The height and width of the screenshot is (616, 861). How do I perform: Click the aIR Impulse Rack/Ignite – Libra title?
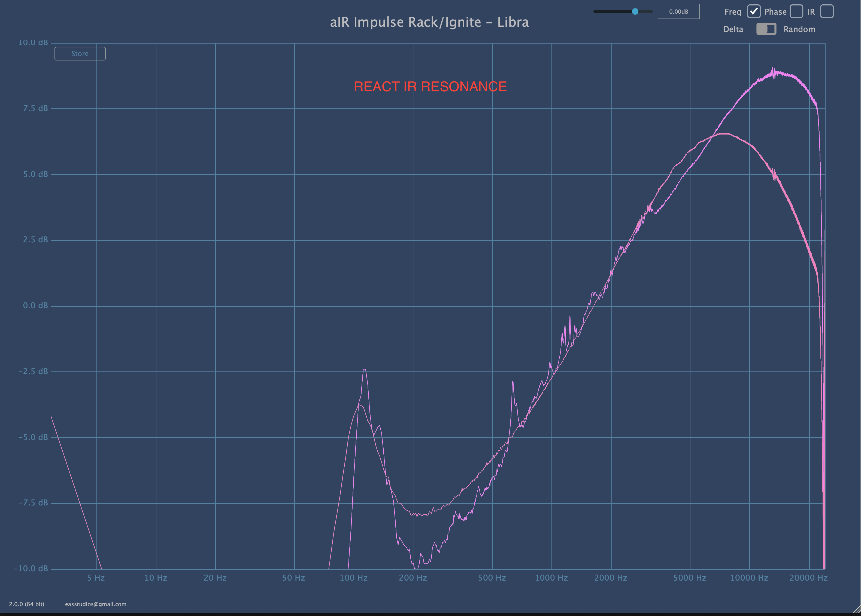tap(429, 22)
